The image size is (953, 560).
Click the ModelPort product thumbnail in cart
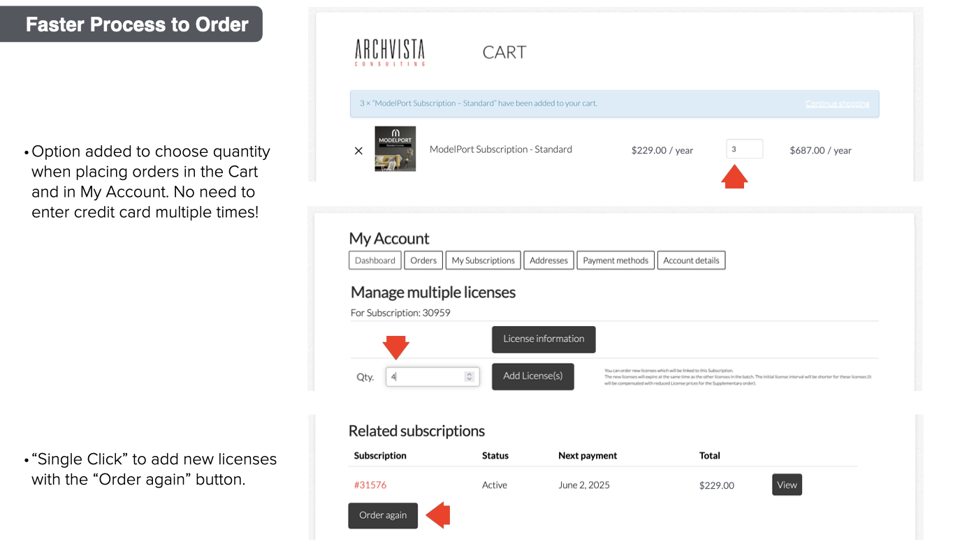pos(395,149)
